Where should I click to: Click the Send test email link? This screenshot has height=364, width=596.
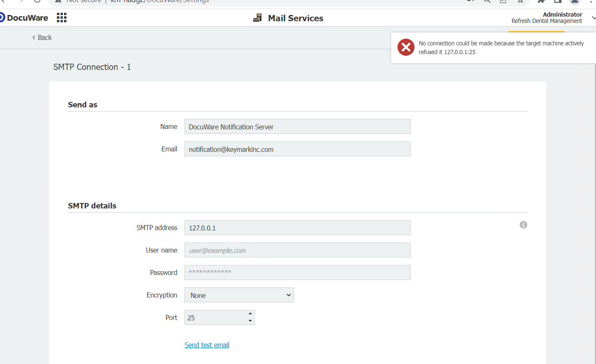pos(207,345)
